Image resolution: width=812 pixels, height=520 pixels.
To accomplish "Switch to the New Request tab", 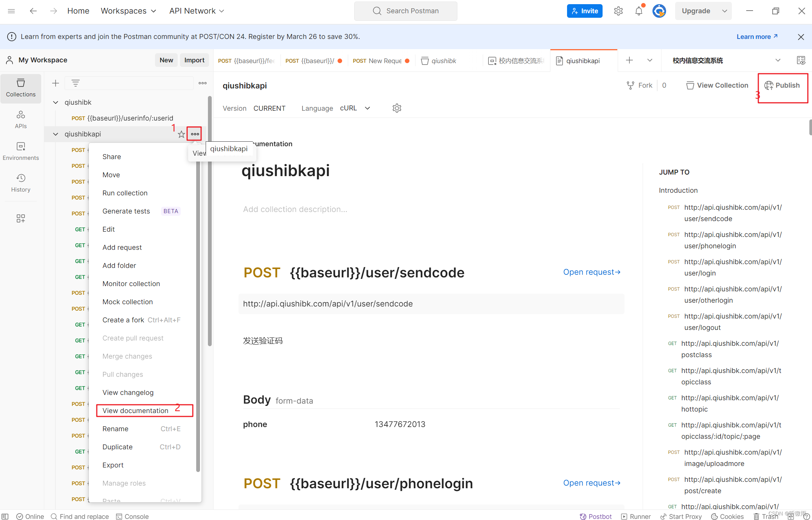I will 381,60.
